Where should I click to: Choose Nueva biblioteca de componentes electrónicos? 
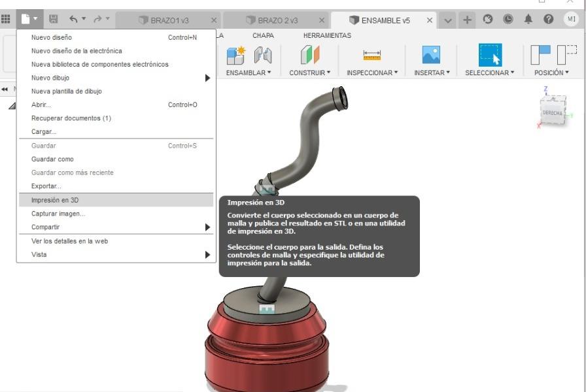[x=116, y=64]
